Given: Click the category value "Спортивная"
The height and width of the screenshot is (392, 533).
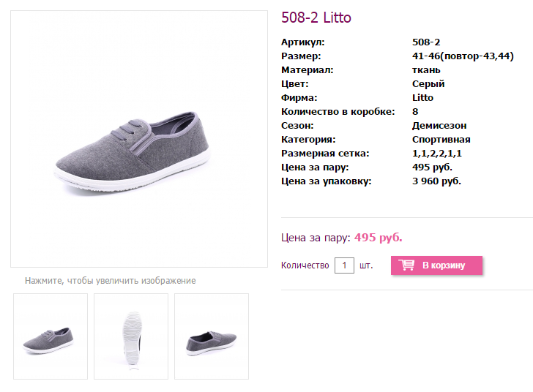Looking at the screenshot, I should pos(441,140).
